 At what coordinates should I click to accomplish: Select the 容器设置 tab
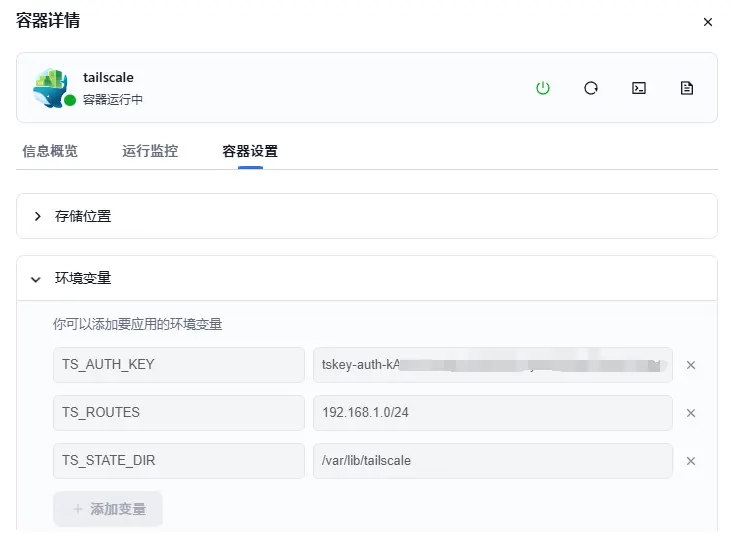point(250,152)
